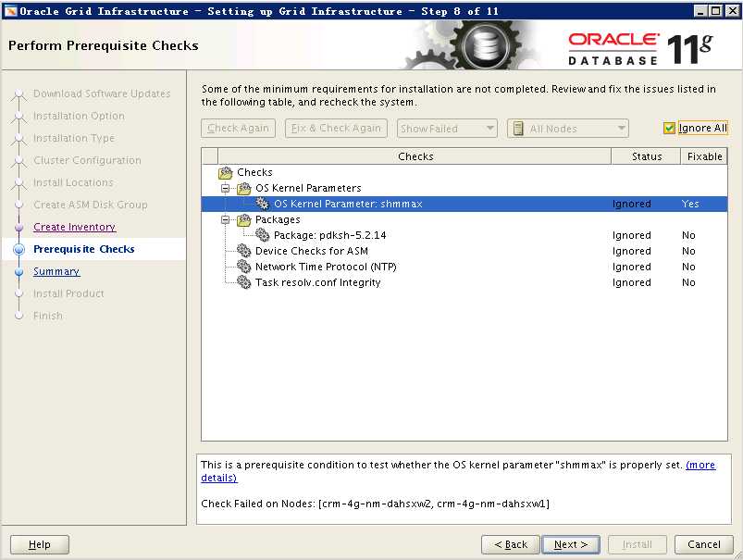Click the Next button

pos(571,545)
